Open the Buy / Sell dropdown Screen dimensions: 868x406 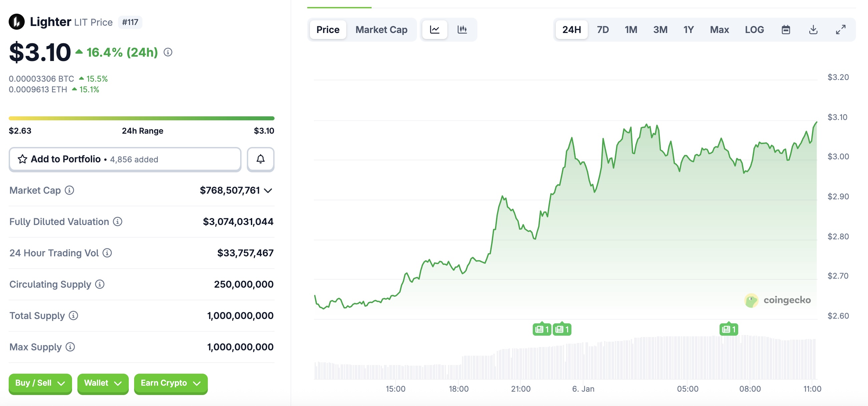[x=40, y=383]
